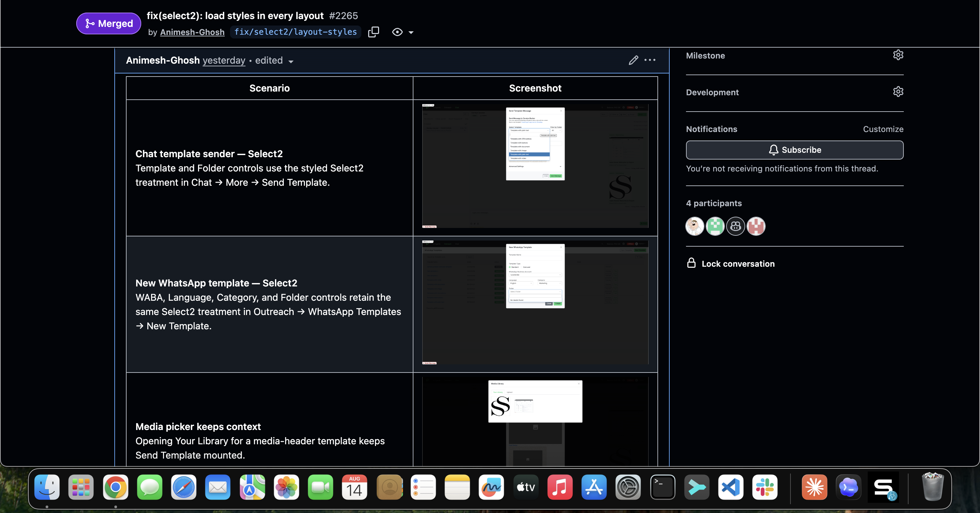Open Customize notifications link
This screenshot has height=513, width=980.
[883, 129]
